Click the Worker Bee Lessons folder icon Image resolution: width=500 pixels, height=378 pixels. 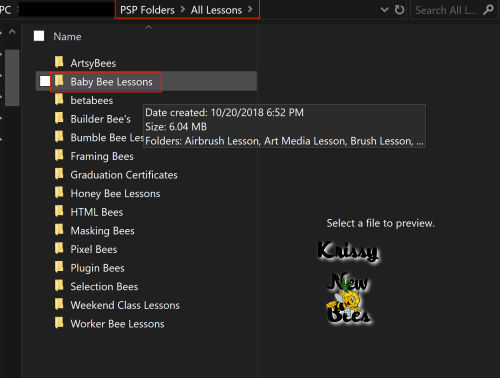[59, 323]
